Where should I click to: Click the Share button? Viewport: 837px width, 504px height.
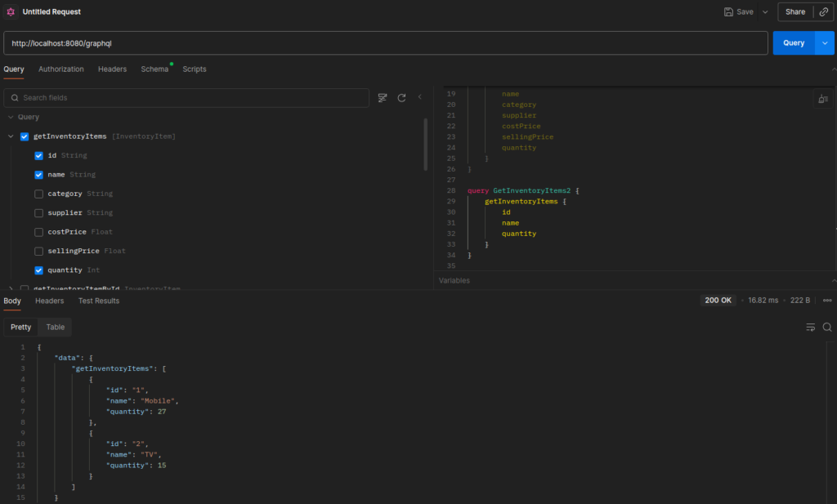[795, 11]
